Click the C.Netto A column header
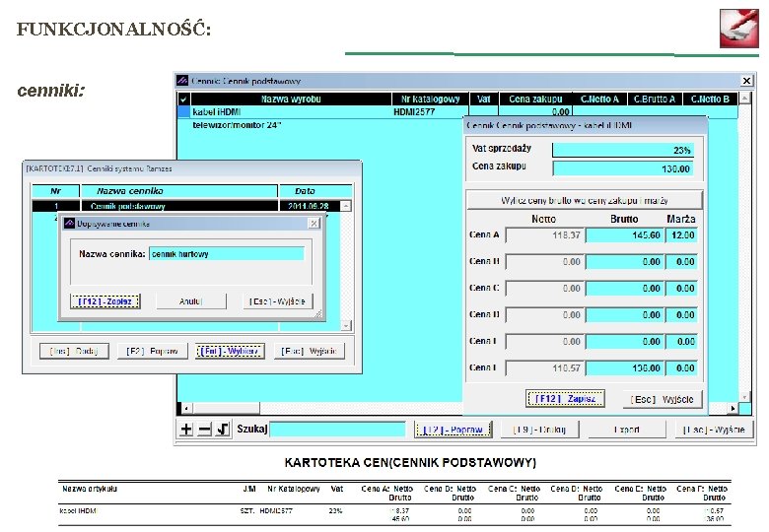This screenshot has height=532, width=769. click(x=599, y=99)
